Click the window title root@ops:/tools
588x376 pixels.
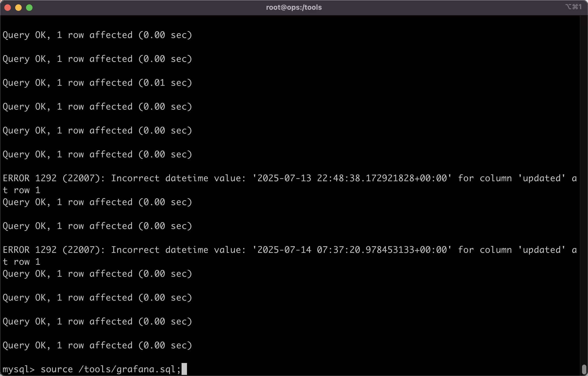(294, 7)
